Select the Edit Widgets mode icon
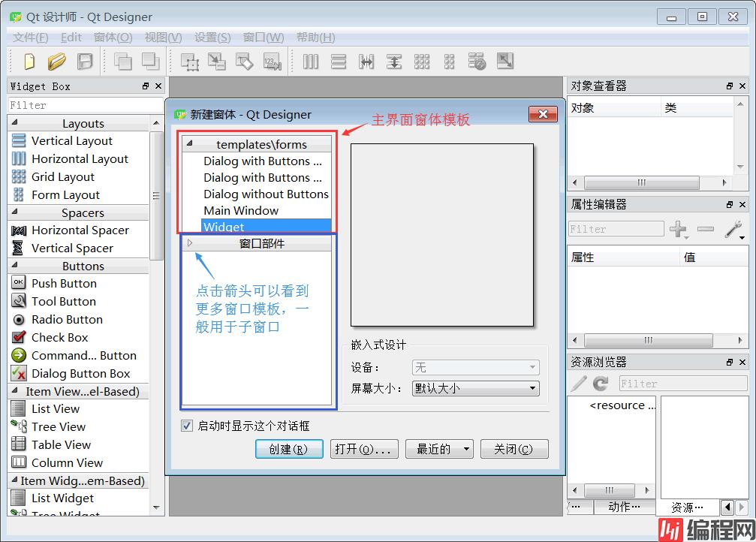 tap(189, 62)
